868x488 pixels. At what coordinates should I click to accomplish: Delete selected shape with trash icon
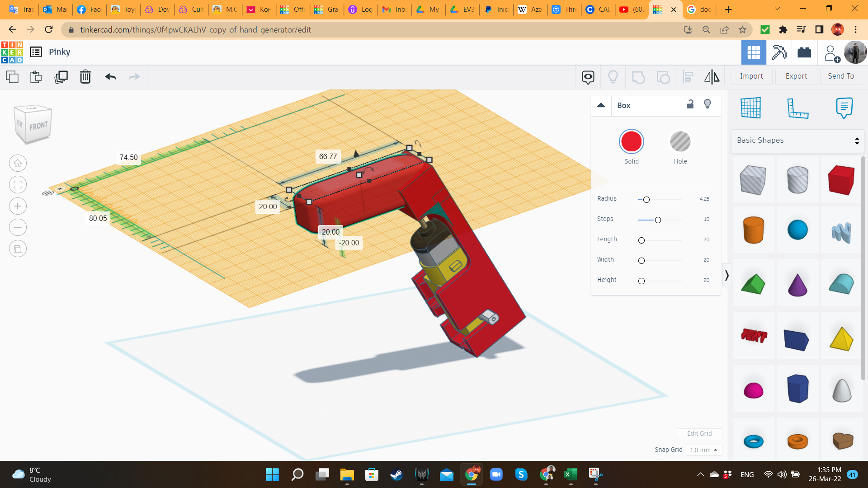click(85, 77)
